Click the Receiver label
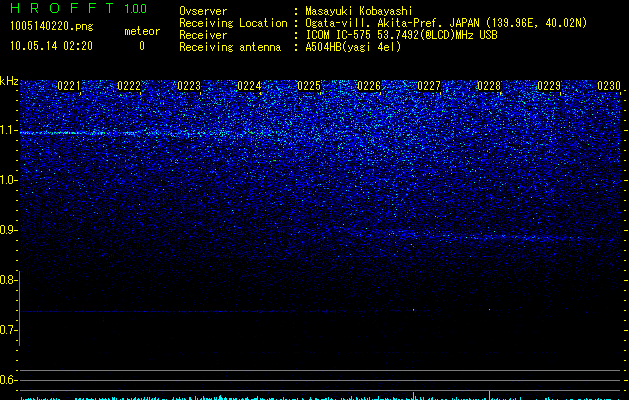The image size is (629, 400). coord(203,35)
